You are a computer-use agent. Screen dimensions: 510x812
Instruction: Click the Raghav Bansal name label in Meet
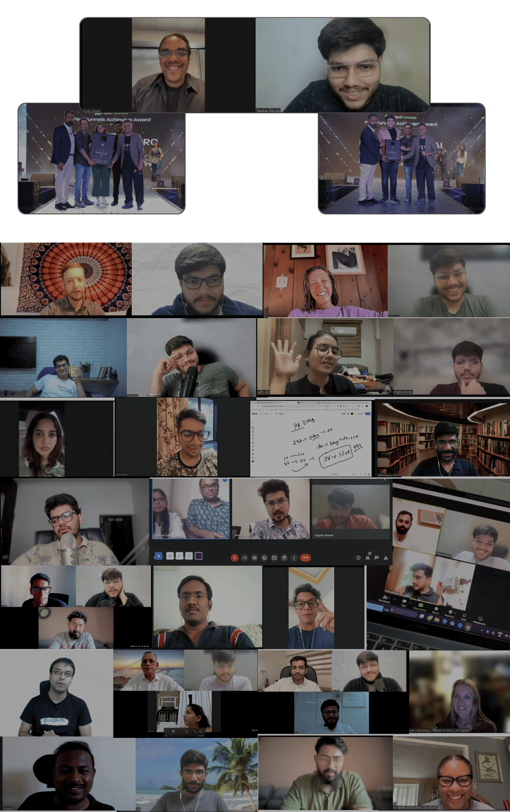click(x=324, y=535)
